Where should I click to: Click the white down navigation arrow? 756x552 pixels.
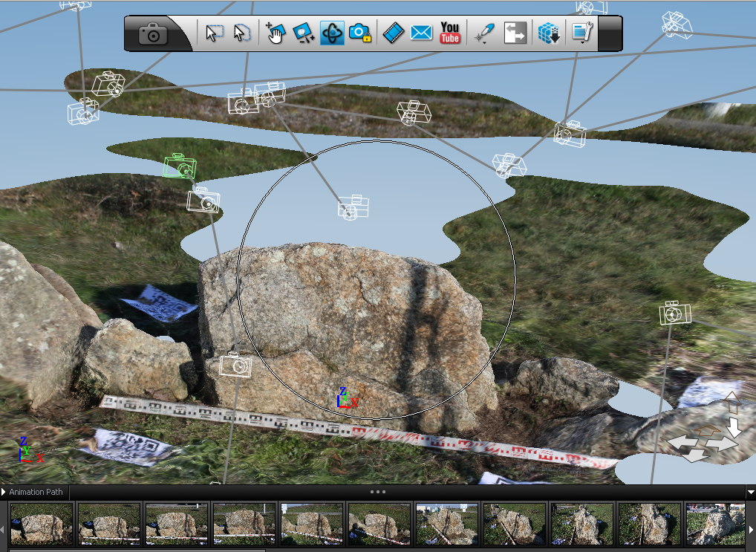pos(734,426)
